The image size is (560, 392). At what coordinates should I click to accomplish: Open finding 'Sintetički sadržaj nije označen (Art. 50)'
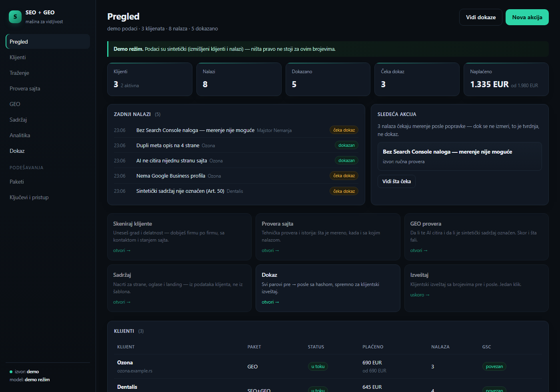click(236, 191)
